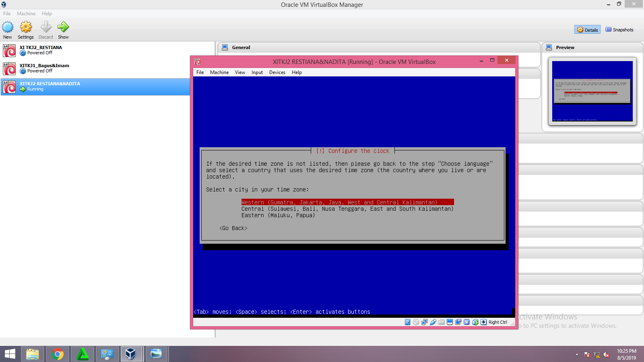Click the display status icon
The height and width of the screenshot is (362, 644).
point(450,322)
